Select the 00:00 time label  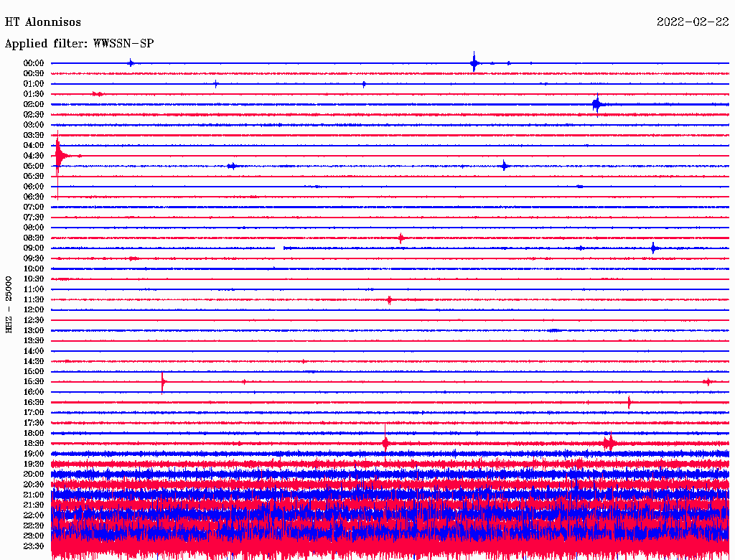coord(34,63)
